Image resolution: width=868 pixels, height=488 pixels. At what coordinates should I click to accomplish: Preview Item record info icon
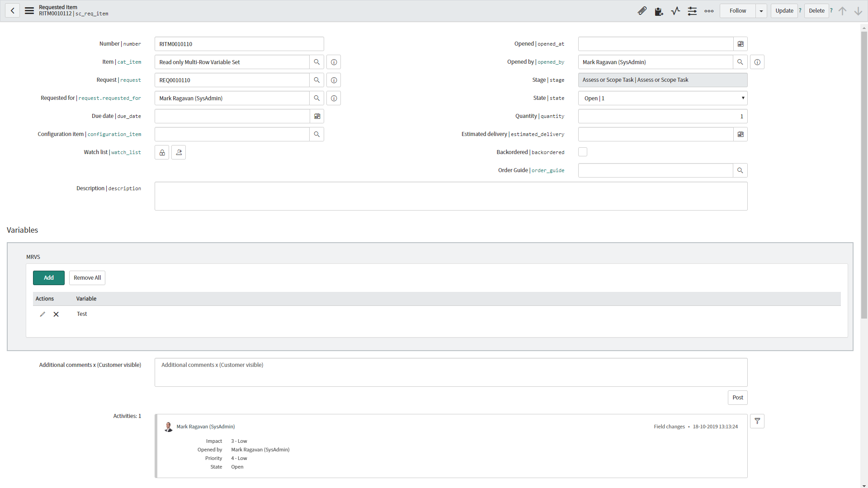[334, 62]
